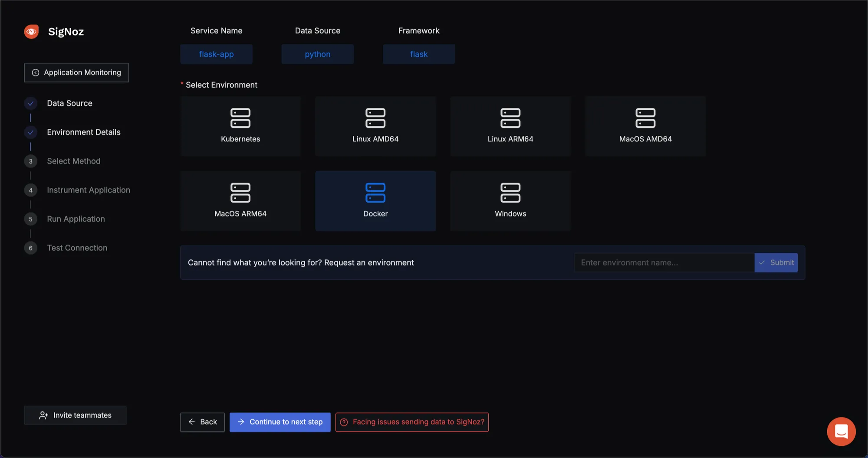Open Facing issues sending data link
Screen dimensions: 868x458
click(x=412, y=422)
